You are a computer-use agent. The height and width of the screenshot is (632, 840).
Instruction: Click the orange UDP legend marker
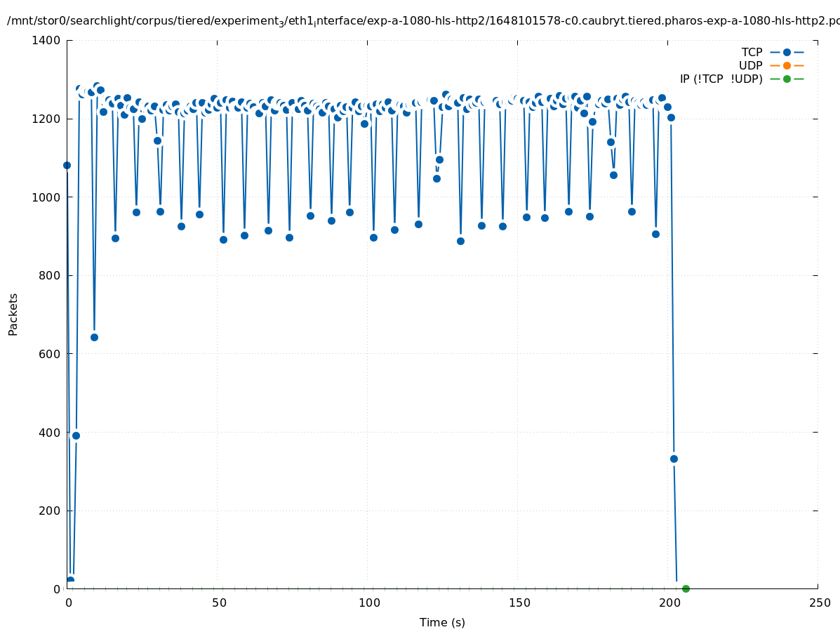click(787, 65)
